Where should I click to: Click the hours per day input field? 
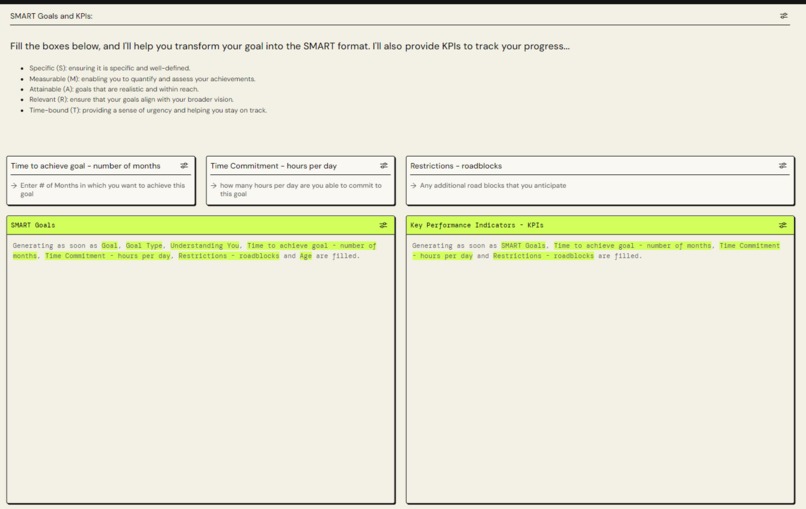click(x=300, y=190)
